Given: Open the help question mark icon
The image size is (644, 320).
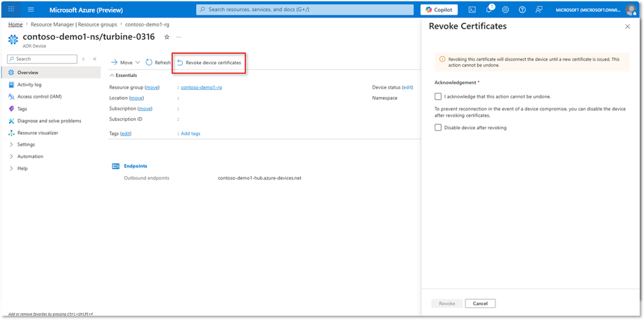Looking at the screenshot, I should pyautogui.click(x=522, y=10).
